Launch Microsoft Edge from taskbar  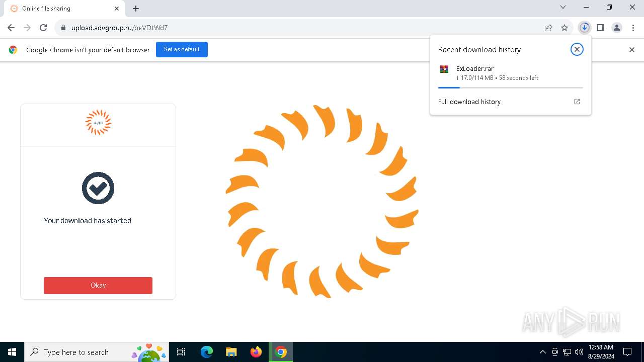pyautogui.click(x=207, y=352)
